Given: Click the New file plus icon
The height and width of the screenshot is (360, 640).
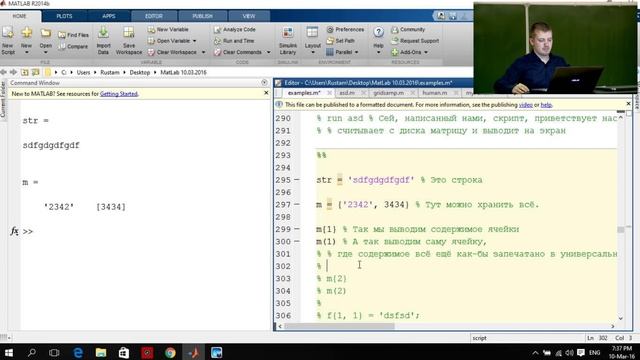Looking at the screenshot, I should (27, 33).
